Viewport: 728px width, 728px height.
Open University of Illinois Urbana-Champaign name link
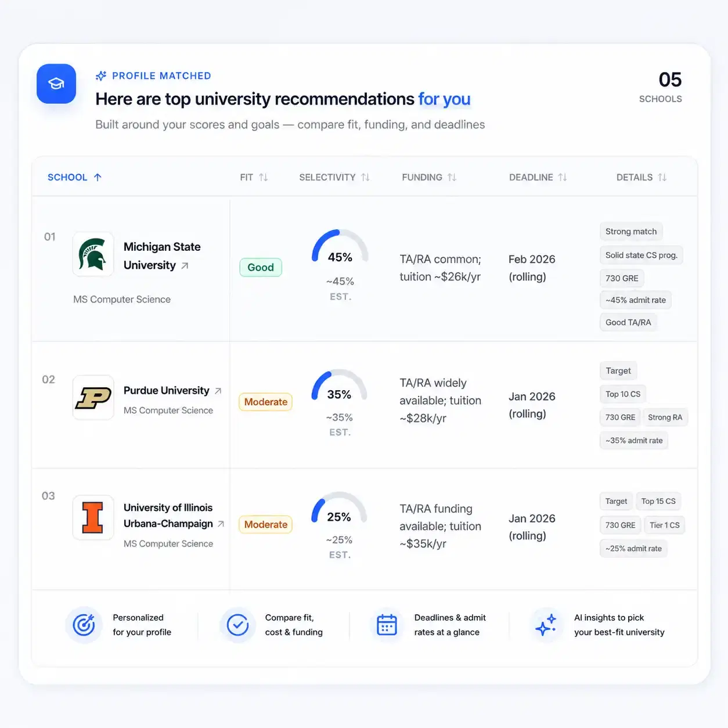[x=168, y=516]
